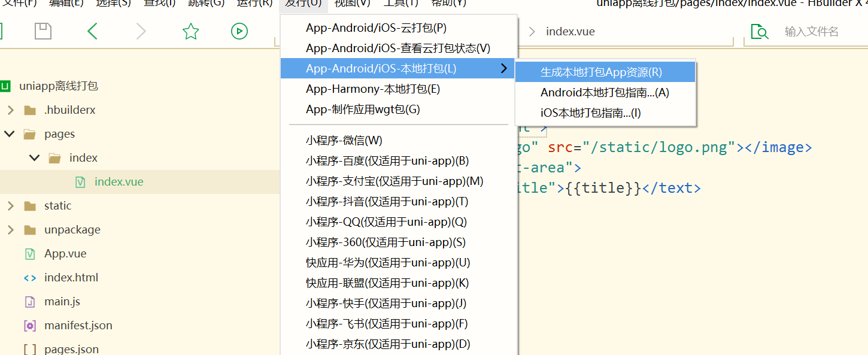Click "/static/logo.png" string in the editor
868x355 pixels.
coord(658,147)
